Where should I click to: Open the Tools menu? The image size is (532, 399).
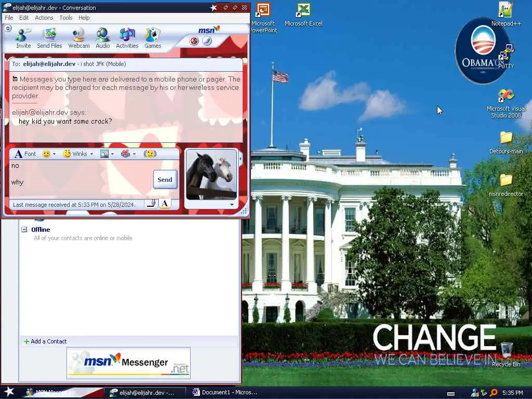tap(66, 18)
